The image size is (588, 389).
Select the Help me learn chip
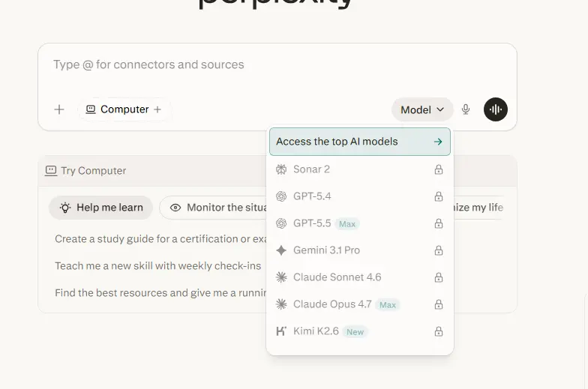pos(100,208)
